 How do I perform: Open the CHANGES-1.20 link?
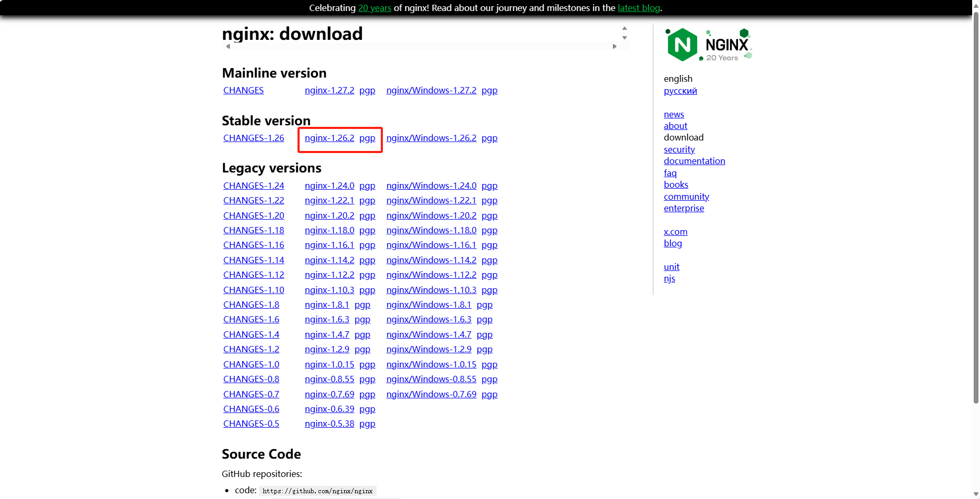254,215
